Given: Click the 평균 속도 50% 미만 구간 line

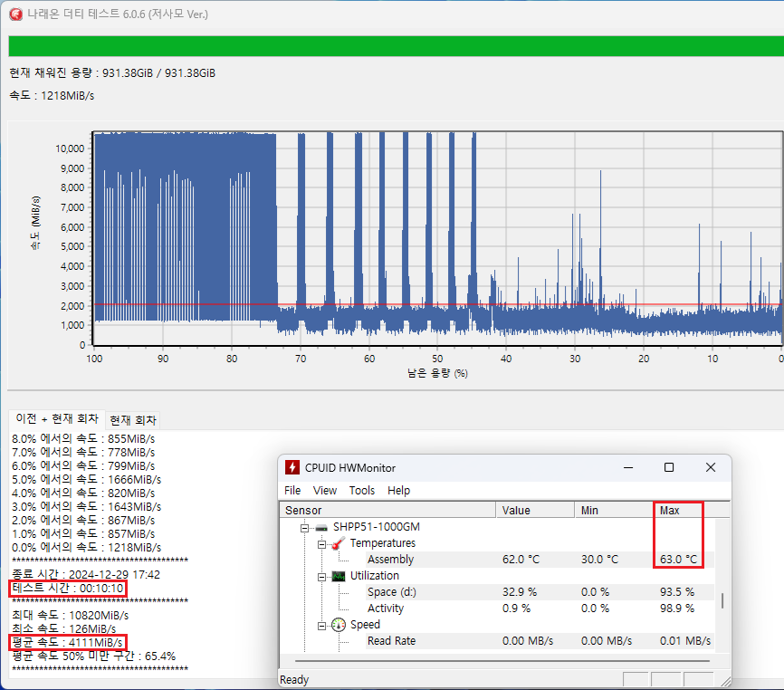Looking at the screenshot, I should coord(94,656).
